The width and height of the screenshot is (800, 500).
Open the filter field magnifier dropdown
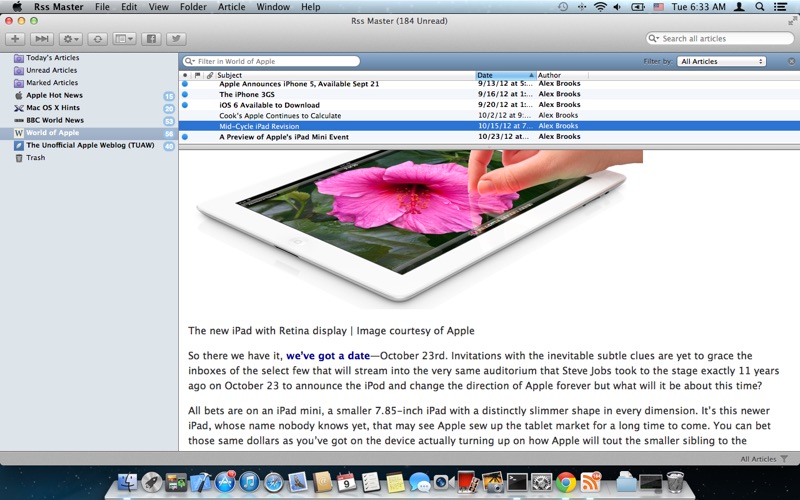pyautogui.click(x=190, y=61)
